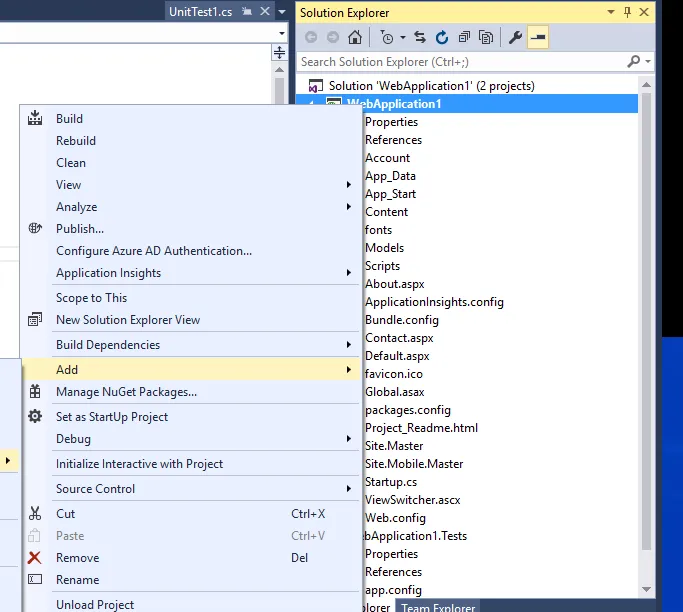Open the search options dropdown arrow

(x=648, y=61)
